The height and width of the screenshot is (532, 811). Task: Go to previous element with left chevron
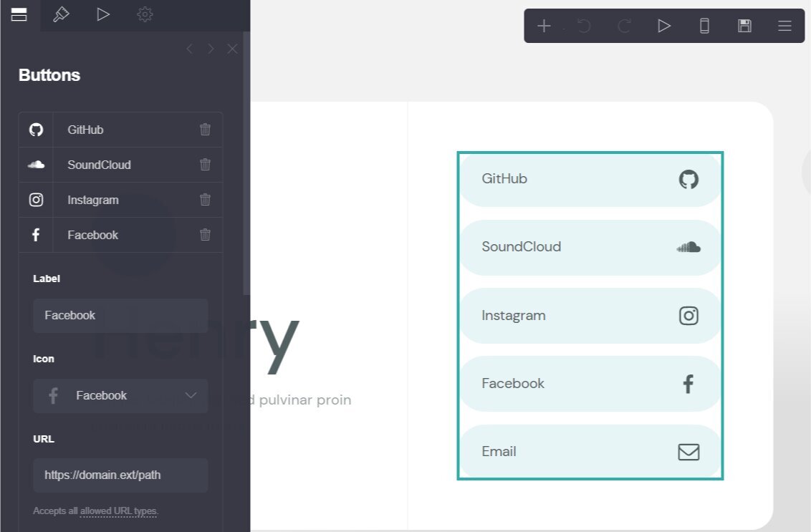pyautogui.click(x=189, y=49)
